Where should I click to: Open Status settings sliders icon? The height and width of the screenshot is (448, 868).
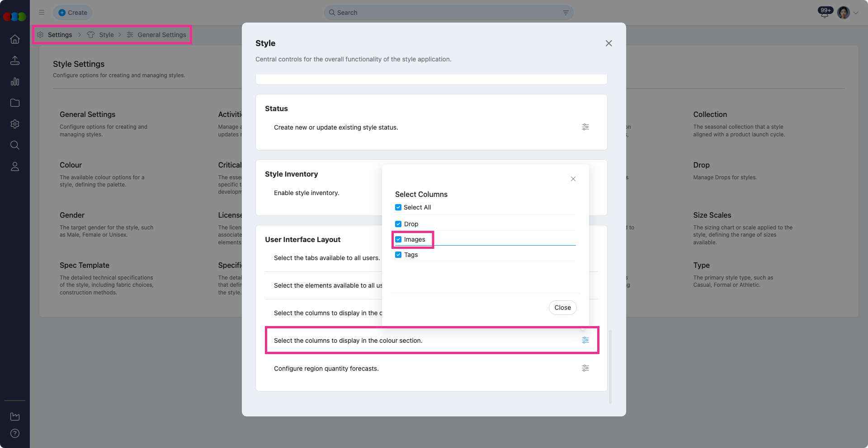[x=585, y=127]
